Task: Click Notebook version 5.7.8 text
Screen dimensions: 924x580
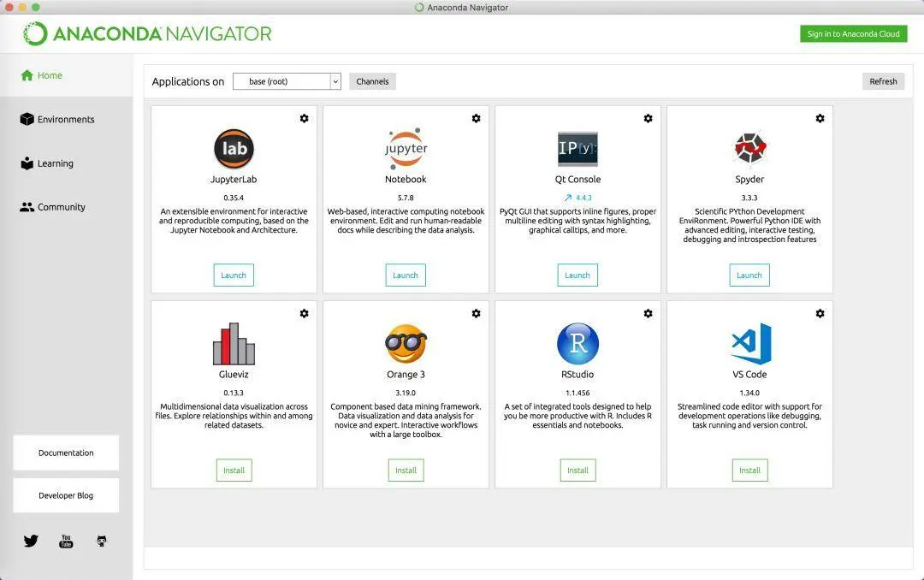Action: (406, 198)
